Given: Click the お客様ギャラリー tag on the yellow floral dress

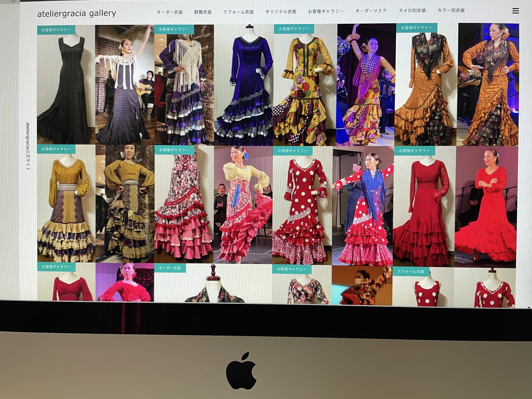Looking at the screenshot, I should tap(294, 29).
